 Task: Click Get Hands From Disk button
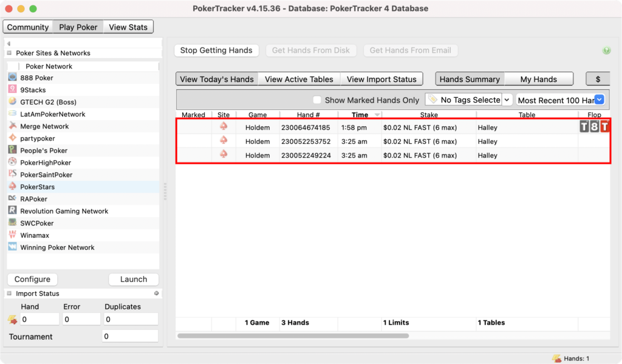coord(310,50)
